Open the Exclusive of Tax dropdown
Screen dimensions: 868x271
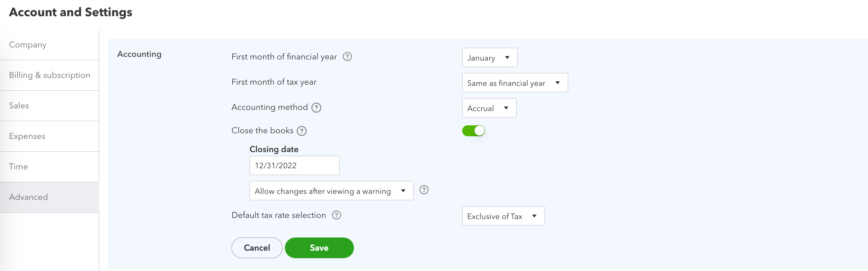[503, 216]
